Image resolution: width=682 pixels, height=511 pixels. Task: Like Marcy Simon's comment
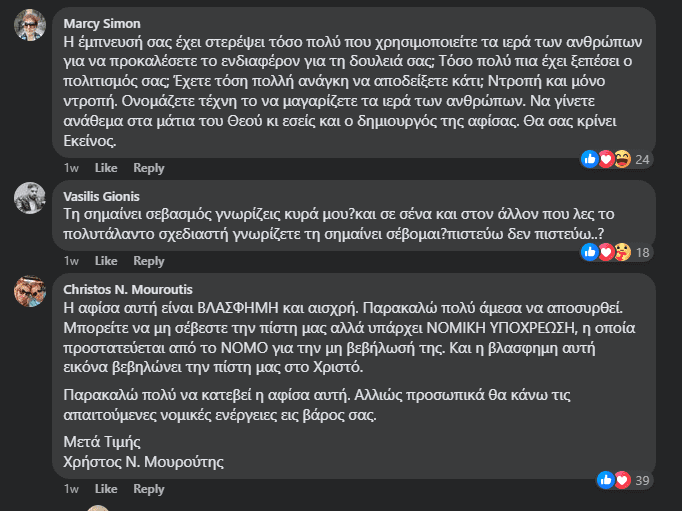106,168
